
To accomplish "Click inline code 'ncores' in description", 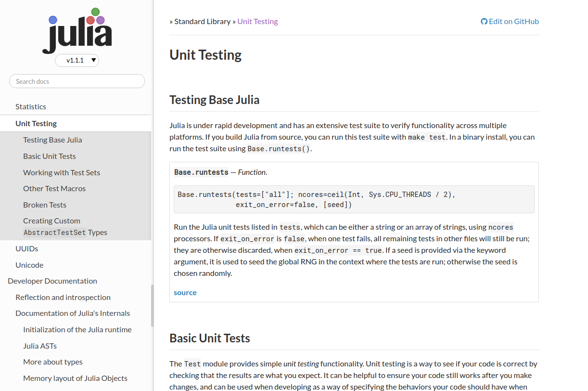I will (x=501, y=227).
